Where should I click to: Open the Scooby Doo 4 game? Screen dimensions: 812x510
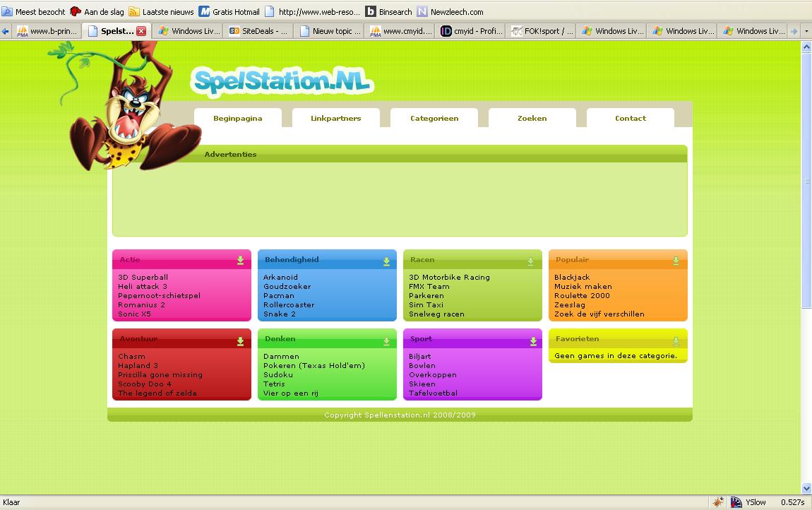pyautogui.click(x=145, y=384)
